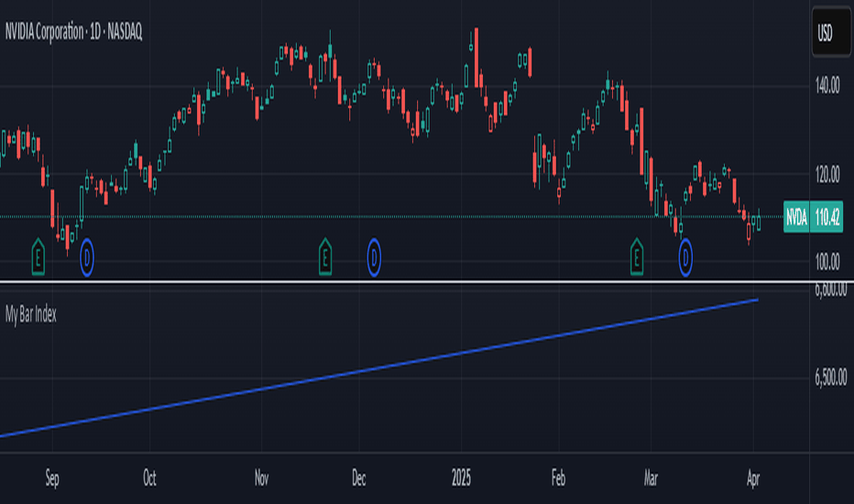Click the 140.00 price axis label
This screenshot has height=504, width=854.
[827, 85]
